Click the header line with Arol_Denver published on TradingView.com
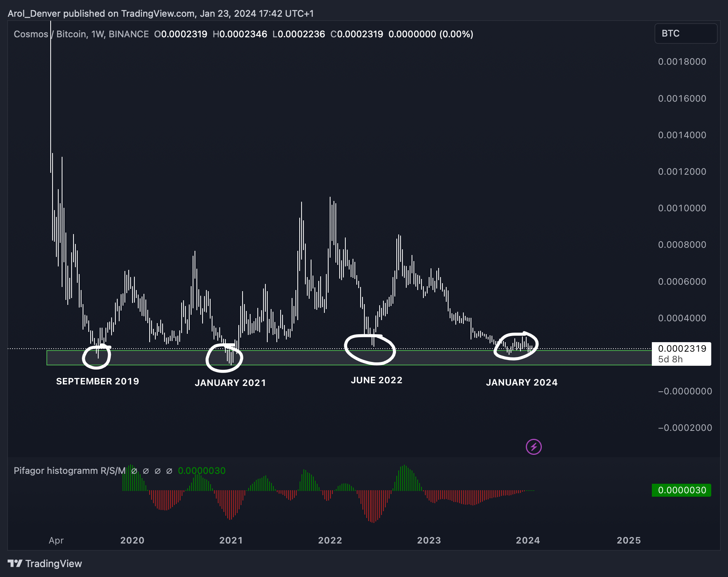Screen dimensions: 728x577 pyautogui.click(x=161, y=14)
